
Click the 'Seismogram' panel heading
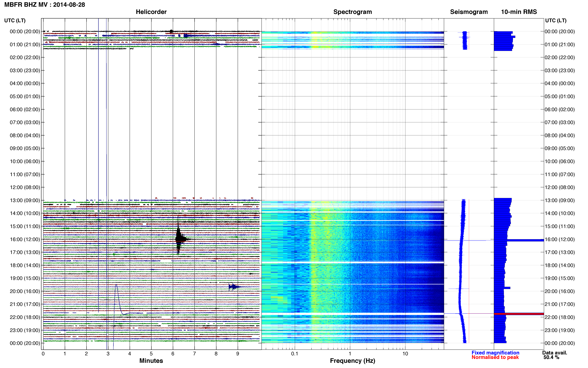[469, 12]
